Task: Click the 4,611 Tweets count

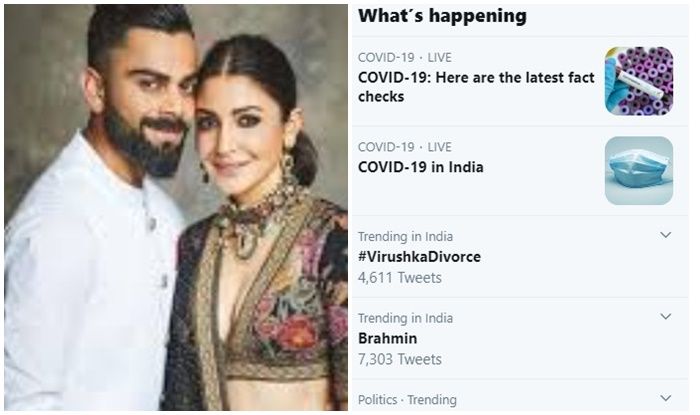Action: pyautogui.click(x=400, y=278)
